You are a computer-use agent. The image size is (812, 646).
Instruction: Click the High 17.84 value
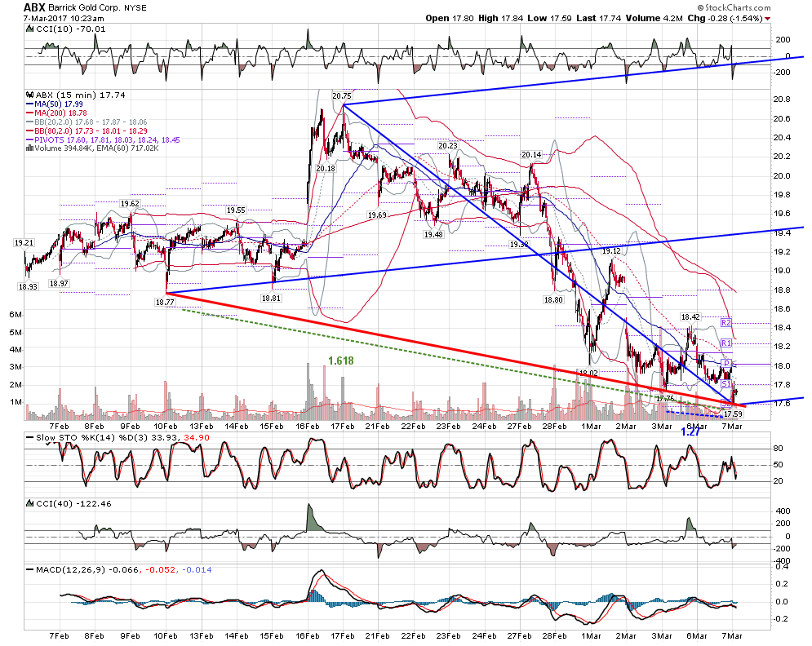pos(501,18)
